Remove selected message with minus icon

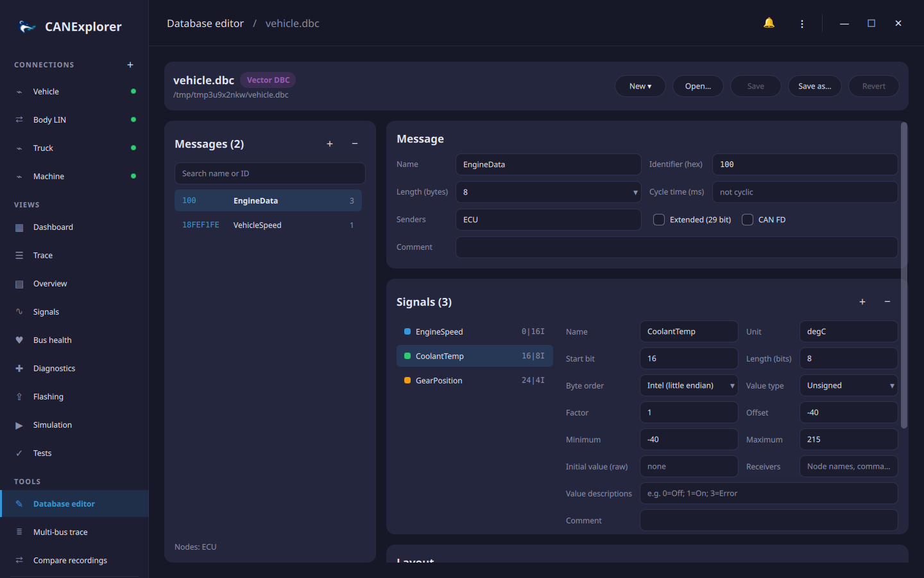[355, 144]
